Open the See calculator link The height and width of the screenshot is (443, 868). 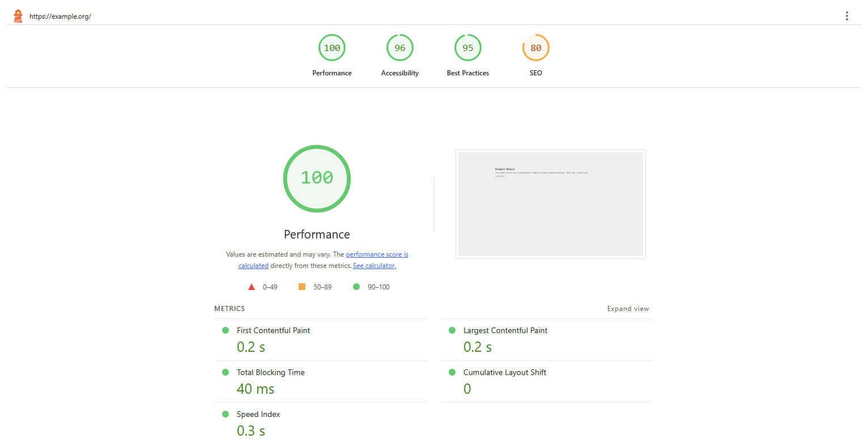point(375,266)
